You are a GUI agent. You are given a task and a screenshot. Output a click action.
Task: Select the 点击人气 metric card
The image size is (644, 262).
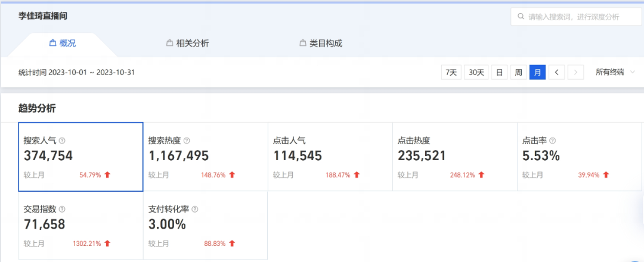click(330, 157)
